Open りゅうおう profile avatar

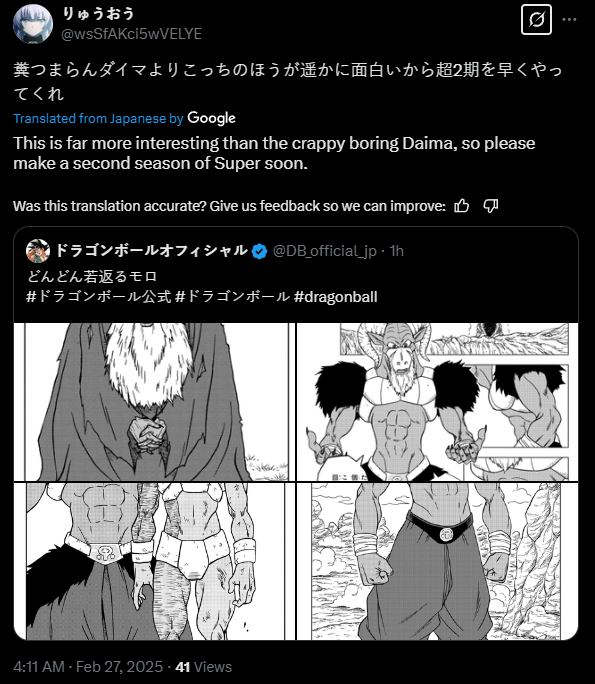point(33,24)
